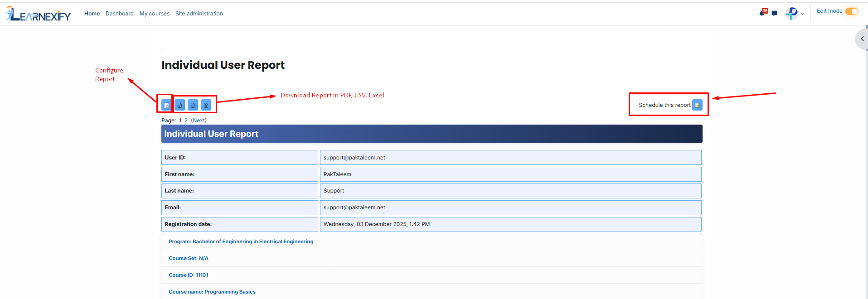Click the 'Last name:' label cell

click(240, 191)
